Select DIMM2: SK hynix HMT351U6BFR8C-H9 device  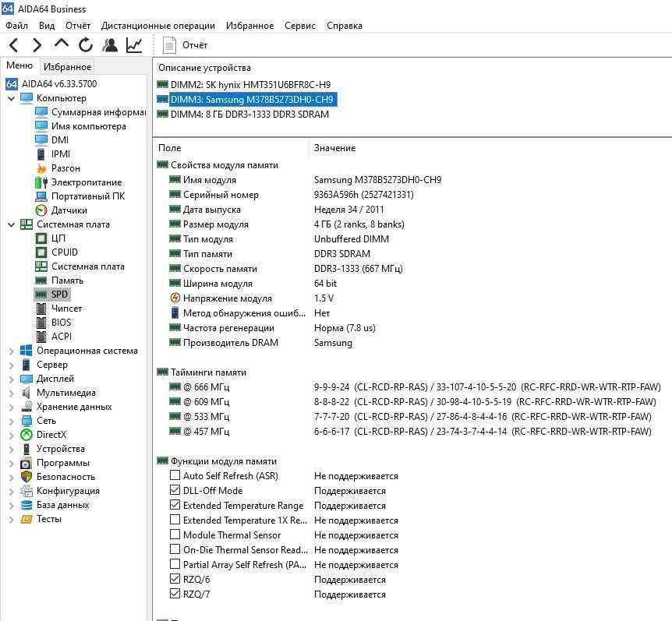[x=244, y=85]
